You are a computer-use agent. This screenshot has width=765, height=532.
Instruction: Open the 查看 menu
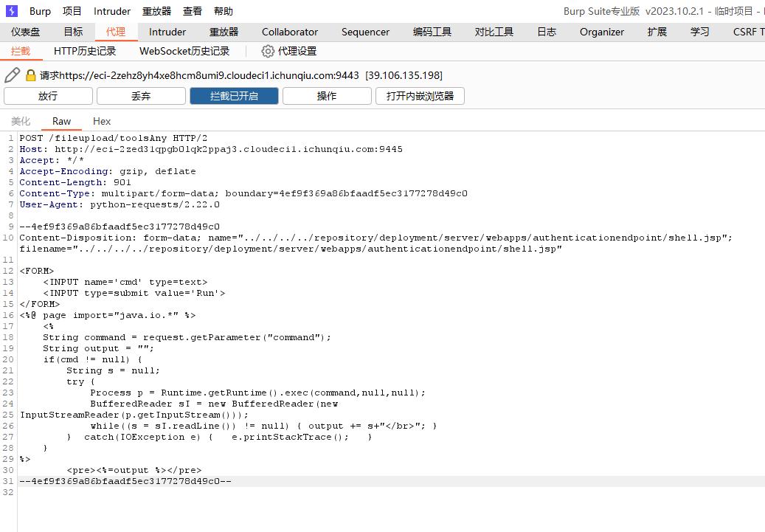point(193,11)
